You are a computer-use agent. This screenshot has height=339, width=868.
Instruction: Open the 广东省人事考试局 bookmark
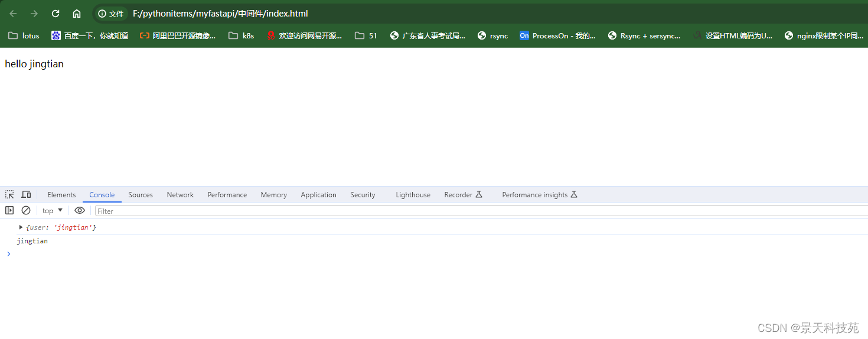tap(428, 35)
